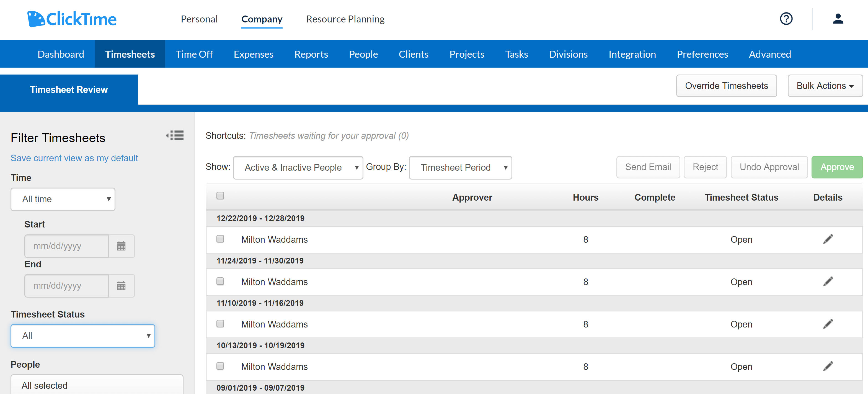
Task: Click the help question mark icon
Action: coord(787,19)
